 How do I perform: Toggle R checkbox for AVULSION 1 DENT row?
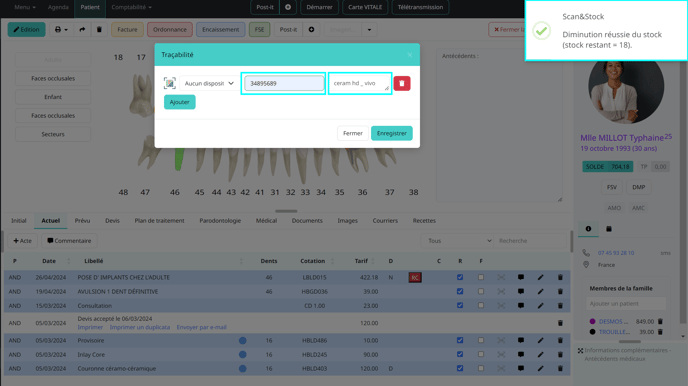(x=460, y=291)
